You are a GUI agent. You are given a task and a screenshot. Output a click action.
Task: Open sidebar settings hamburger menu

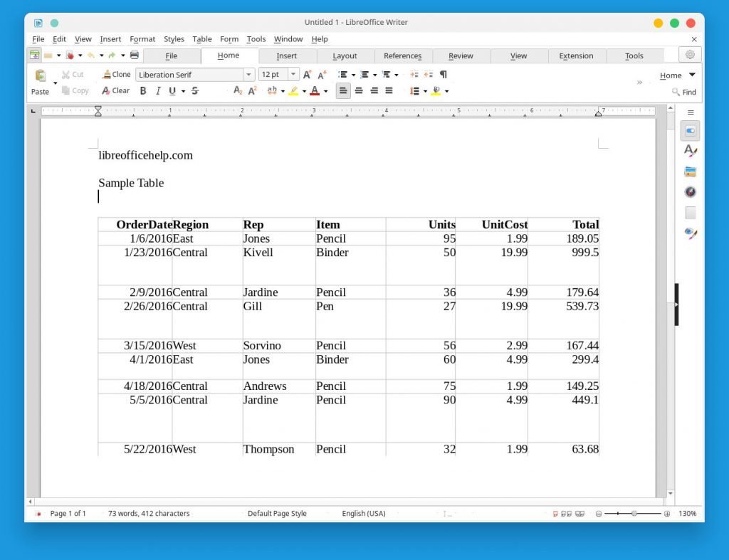point(691,112)
